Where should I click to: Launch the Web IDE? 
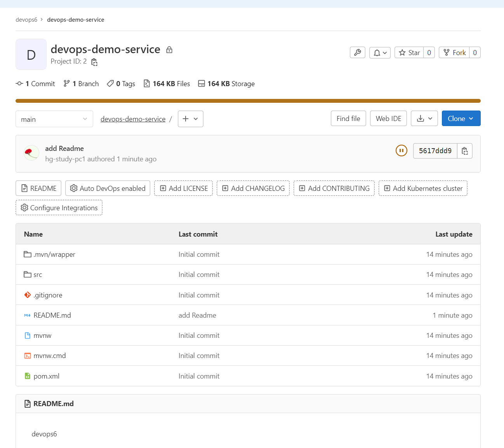point(389,118)
